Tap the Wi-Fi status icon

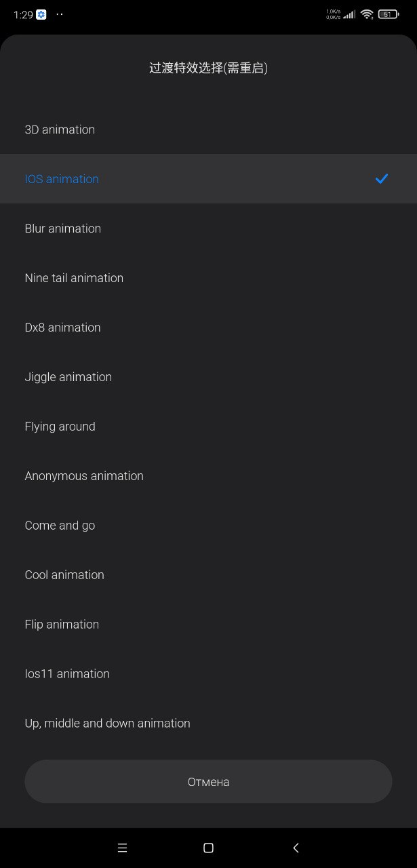click(x=367, y=14)
